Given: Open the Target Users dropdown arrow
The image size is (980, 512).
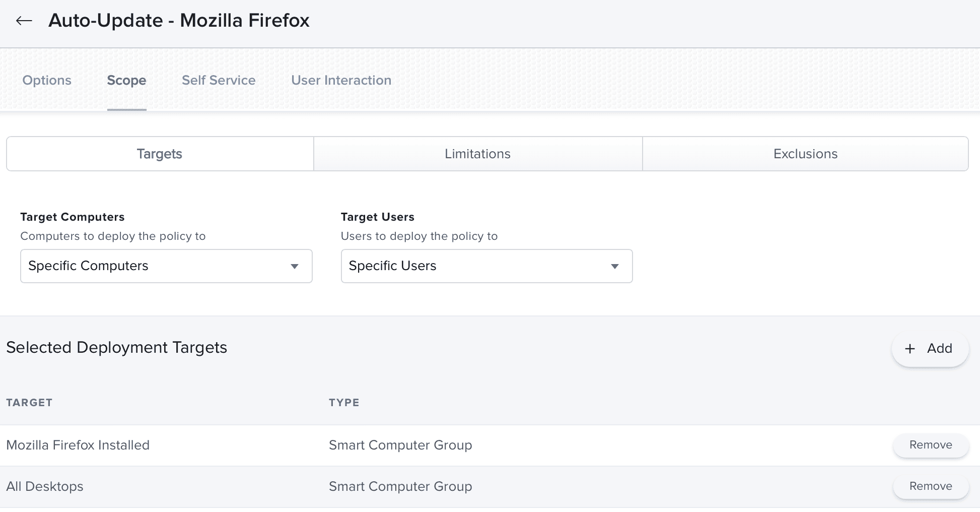Looking at the screenshot, I should tap(615, 266).
